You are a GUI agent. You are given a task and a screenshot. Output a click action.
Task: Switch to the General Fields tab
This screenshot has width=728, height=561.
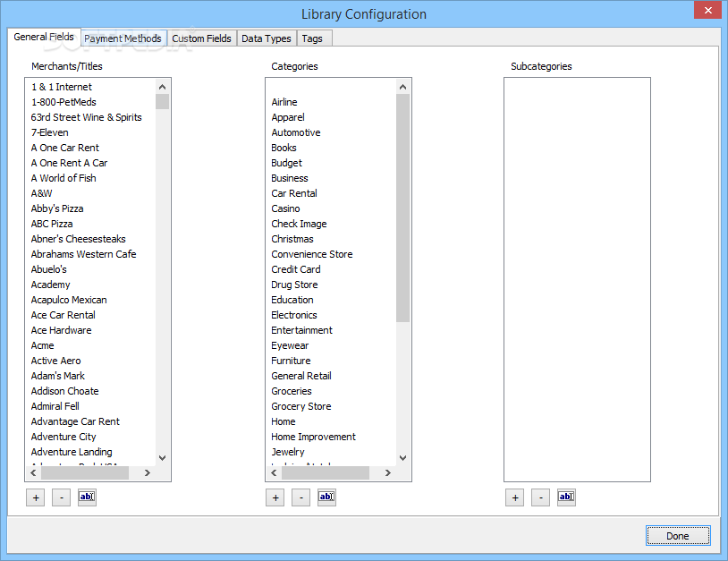pos(44,37)
